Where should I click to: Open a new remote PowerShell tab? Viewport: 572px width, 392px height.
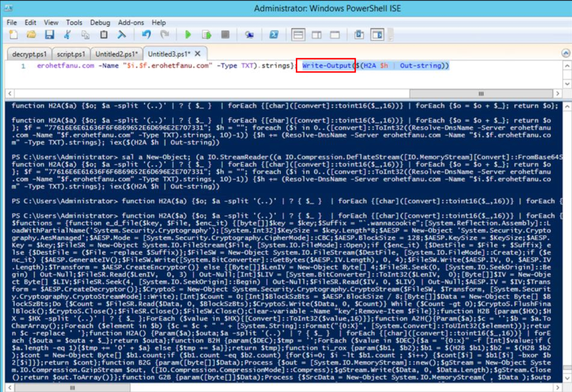(249, 35)
